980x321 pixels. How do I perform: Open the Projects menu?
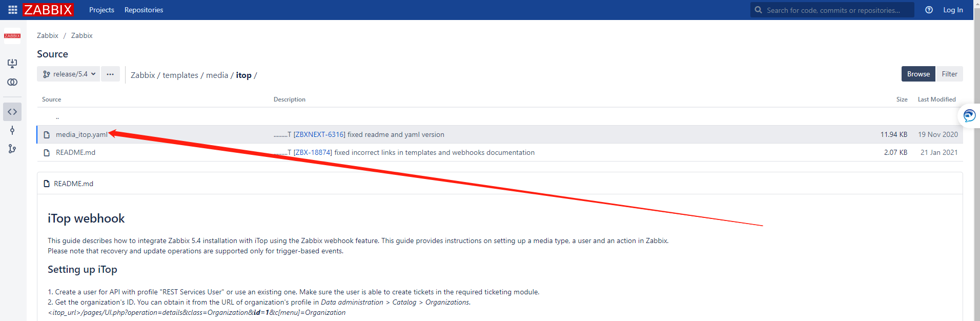[101, 10]
